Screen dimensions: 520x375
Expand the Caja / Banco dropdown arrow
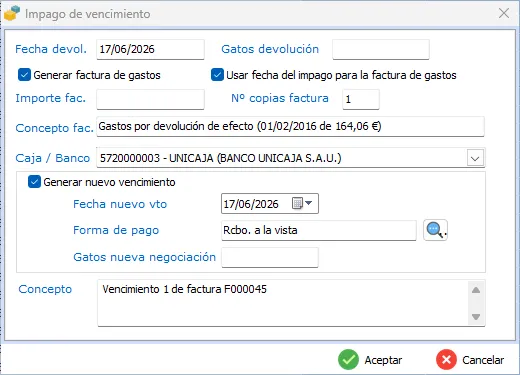[475, 158]
